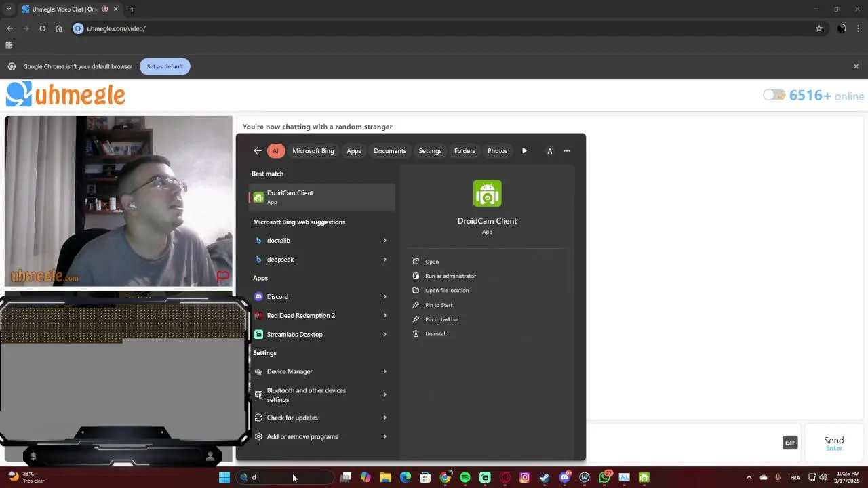Open the GIF picker button
868x488 pixels.
pyautogui.click(x=790, y=443)
